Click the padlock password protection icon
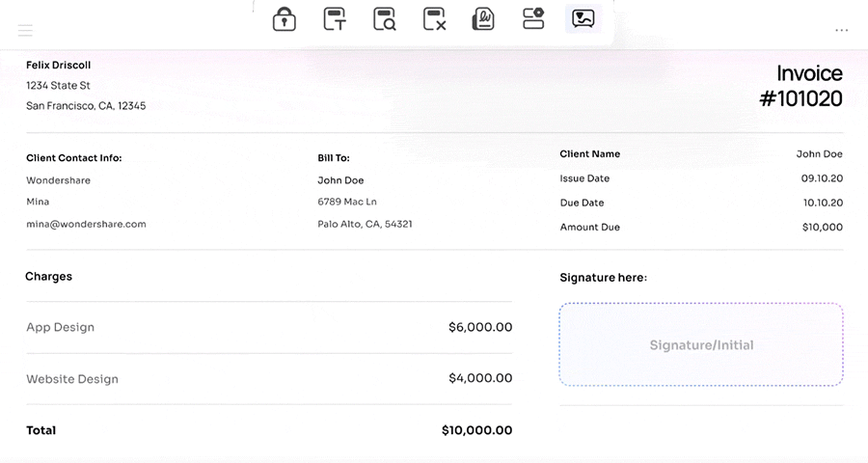This screenshot has width=868, height=463. point(284,19)
